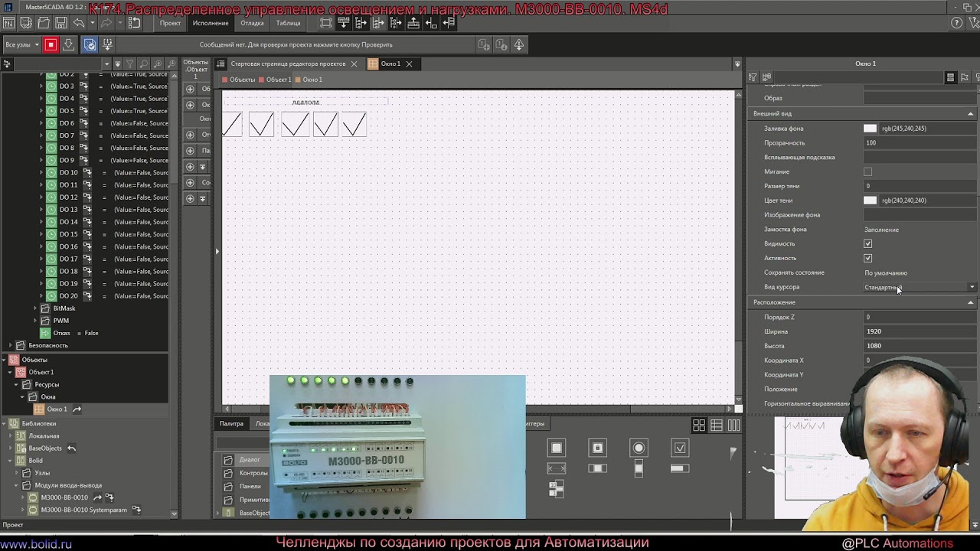Click the first checkmark shape on canvas
Screen dimensions: 980x551
tap(232, 125)
